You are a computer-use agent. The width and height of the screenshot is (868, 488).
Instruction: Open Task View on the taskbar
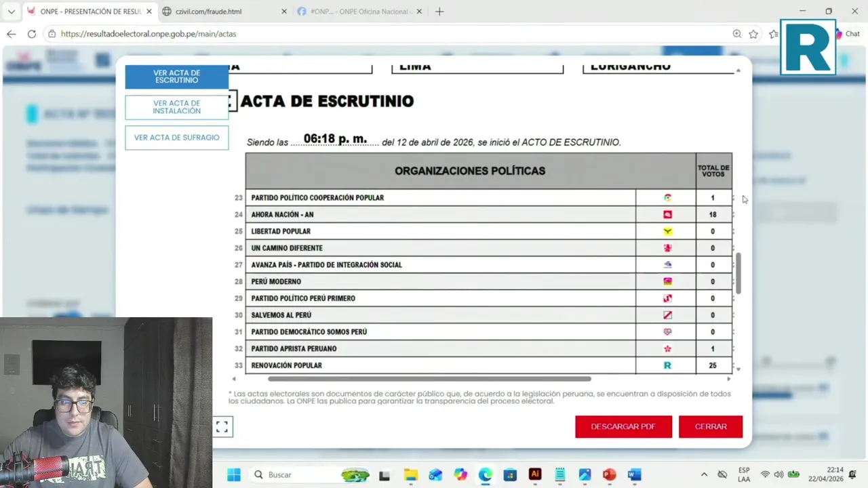pos(384,474)
